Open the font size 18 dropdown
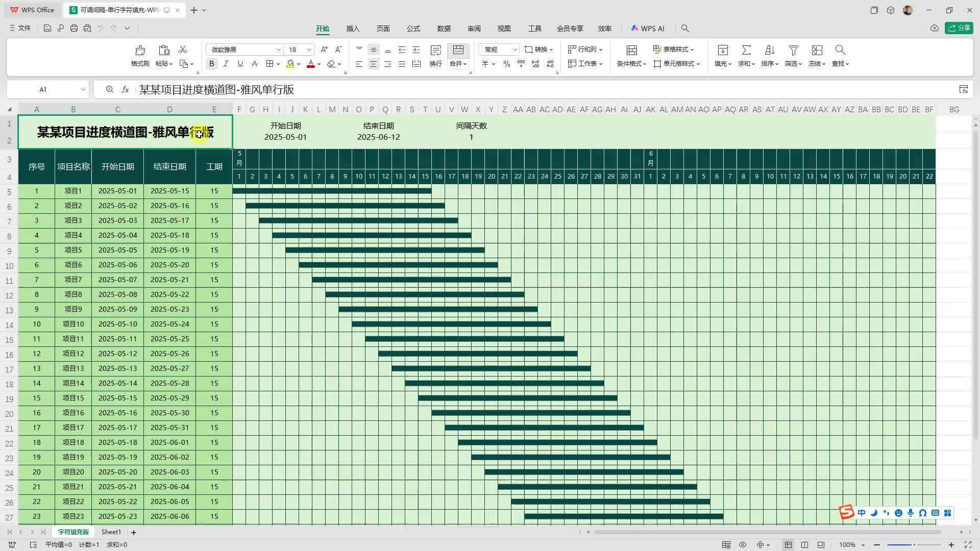Image resolution: width=980 pixels, height=551 pixels. click(x=309, y=49)
